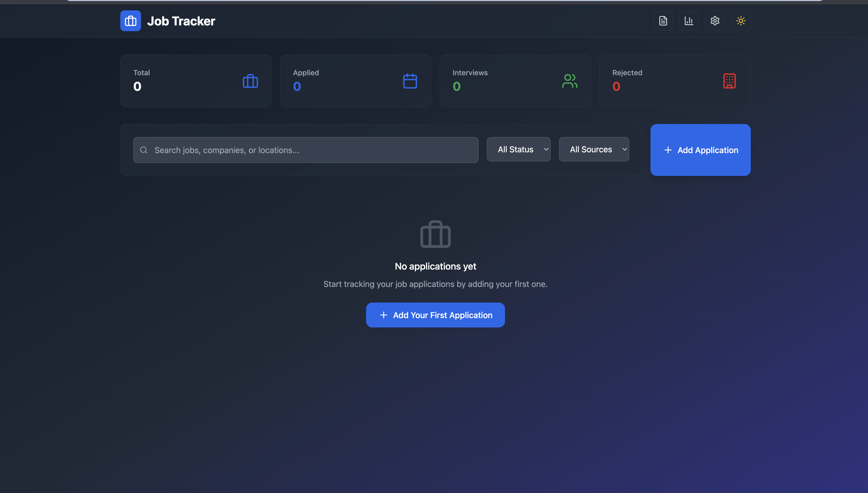Click the Job Tracker title text
This screenshot has width=868, height=493.
pos(181,21)
